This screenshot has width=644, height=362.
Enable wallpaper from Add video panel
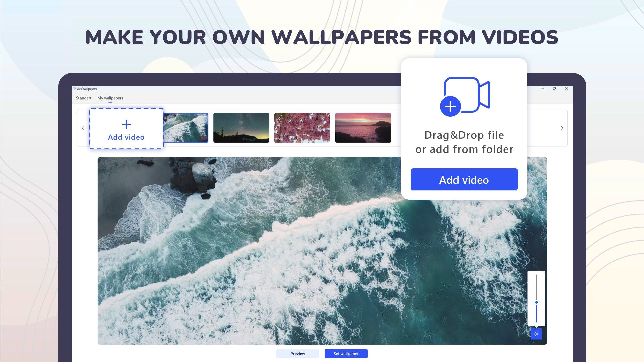point(464,179)
